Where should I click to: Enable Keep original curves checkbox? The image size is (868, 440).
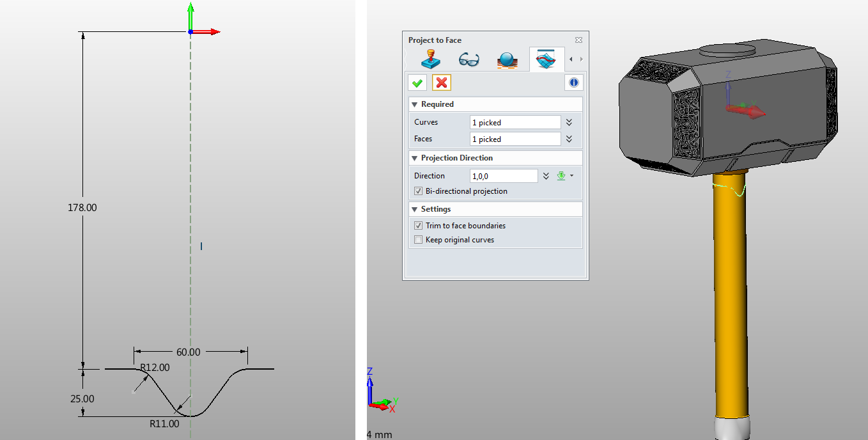pyautogui.click(x=419, y=240)
